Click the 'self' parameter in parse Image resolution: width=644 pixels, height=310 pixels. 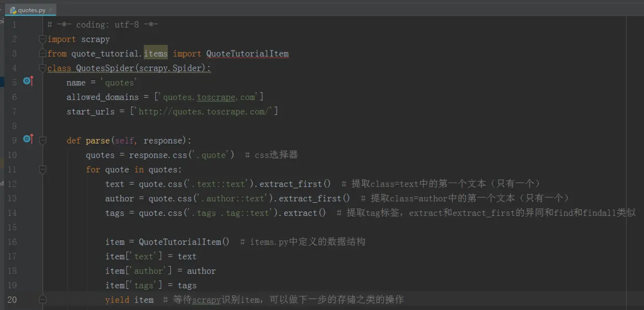click(x=125, y=140)
